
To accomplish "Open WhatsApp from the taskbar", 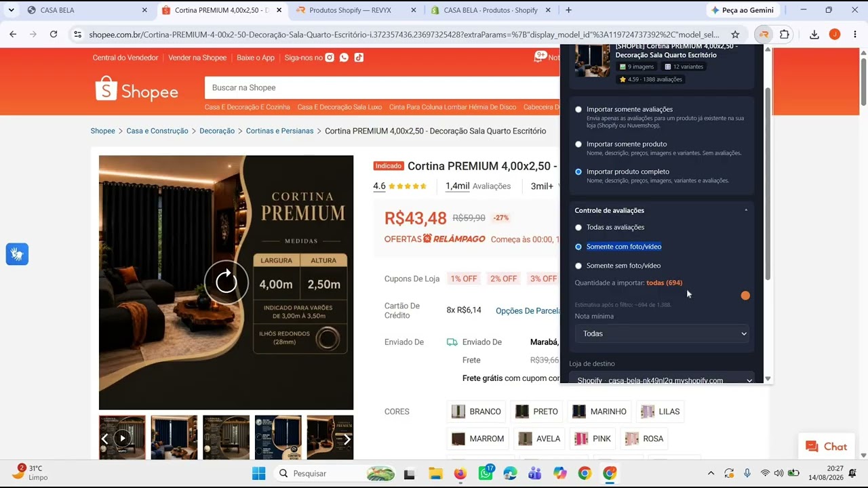I will (x=486, y=473).
